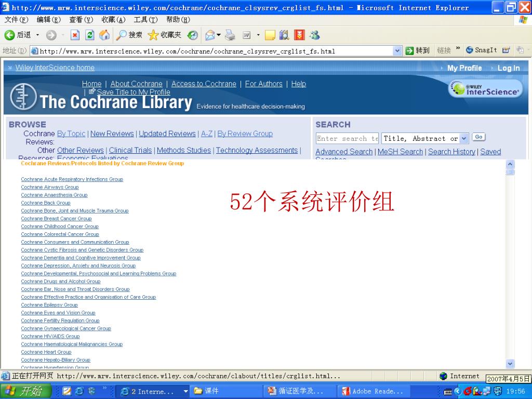This screenshot has width=532, height=399.
Task: Open the address bar URL dropdown
Action: [x=397, y=51]
